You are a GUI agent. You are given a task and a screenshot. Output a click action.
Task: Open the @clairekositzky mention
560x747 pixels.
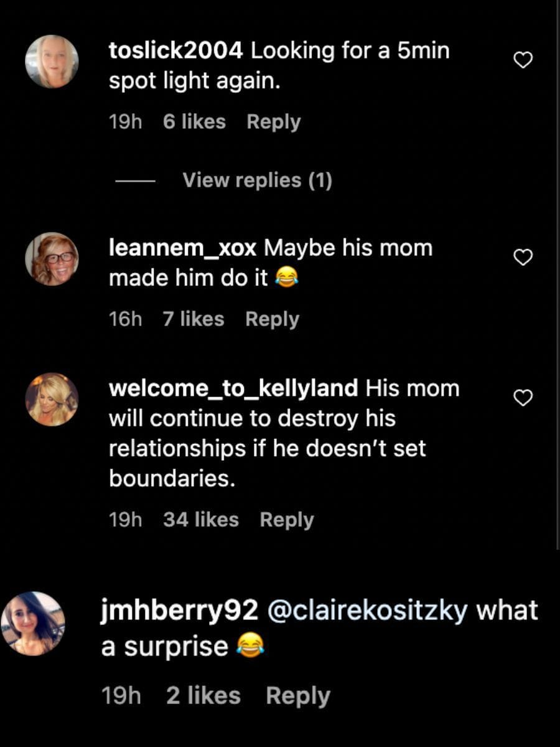(367, 611)
